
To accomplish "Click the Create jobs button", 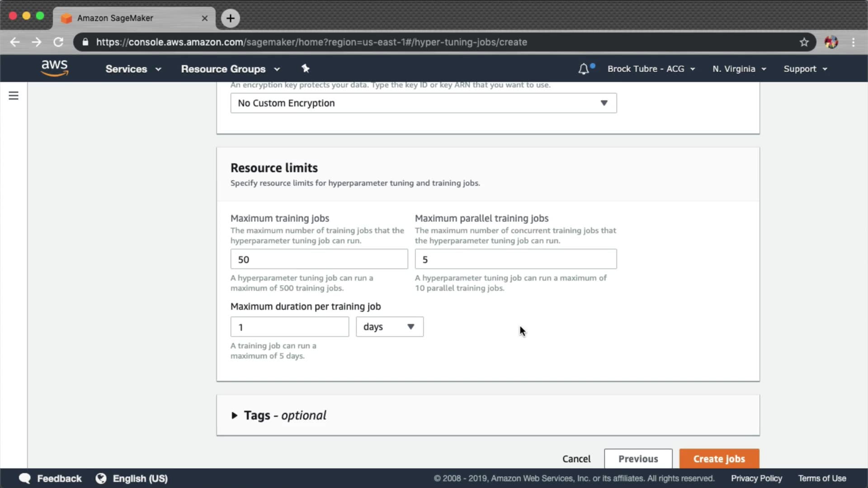I will click(x=719, y=459).
